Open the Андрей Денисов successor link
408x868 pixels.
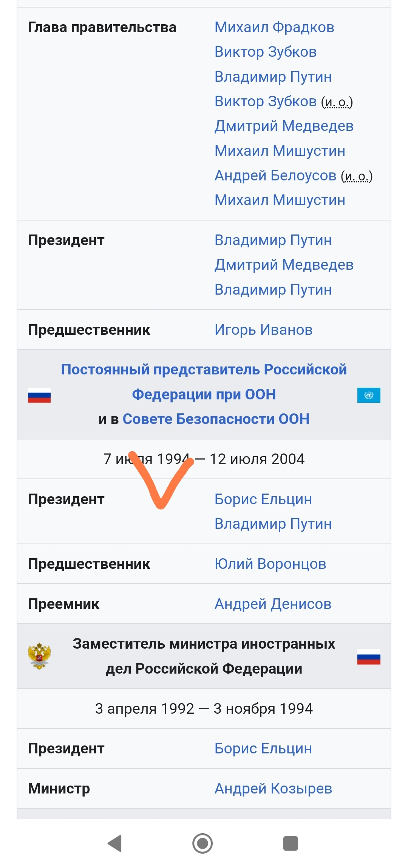pyautogui.click(x=273, y=604)
